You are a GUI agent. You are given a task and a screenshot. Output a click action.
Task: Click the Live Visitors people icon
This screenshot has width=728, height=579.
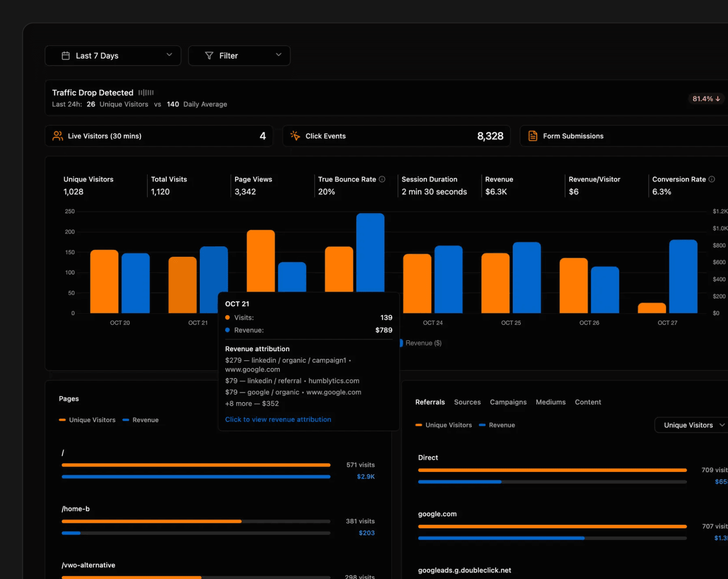(x=58, y=136)
